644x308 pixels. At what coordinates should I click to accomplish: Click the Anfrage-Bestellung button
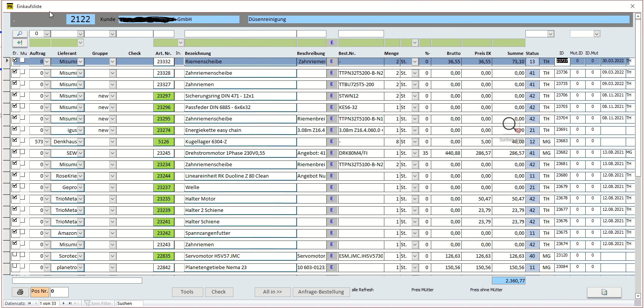pos(321,292)
